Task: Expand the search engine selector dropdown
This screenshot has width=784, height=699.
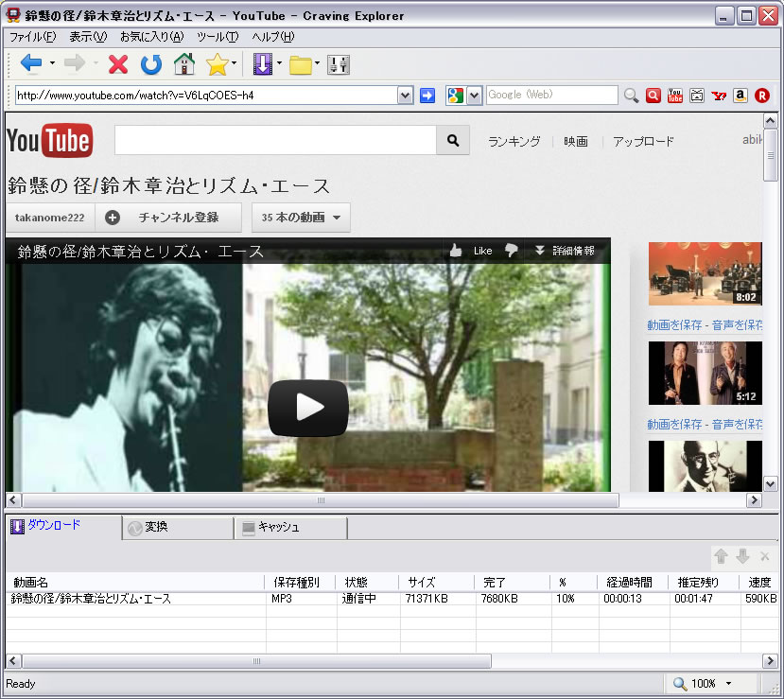Action: 474,95
